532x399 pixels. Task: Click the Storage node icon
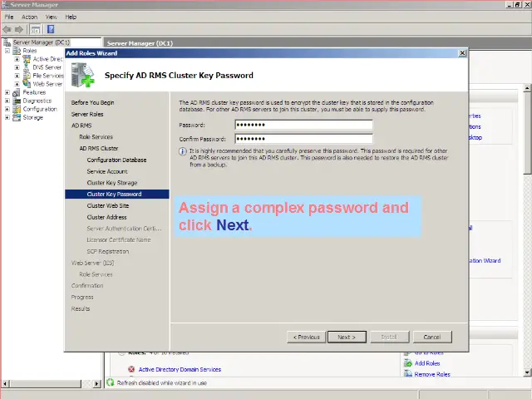pyautogui.click(x=17, y=117)
